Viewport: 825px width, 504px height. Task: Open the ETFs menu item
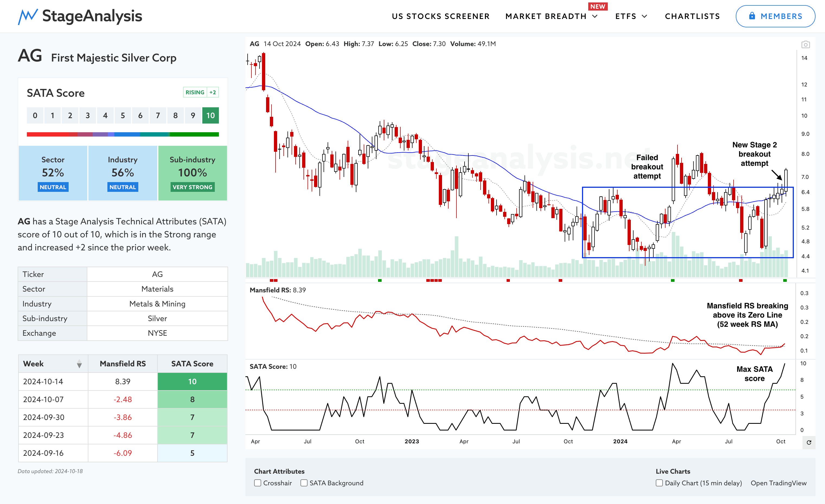626,16
